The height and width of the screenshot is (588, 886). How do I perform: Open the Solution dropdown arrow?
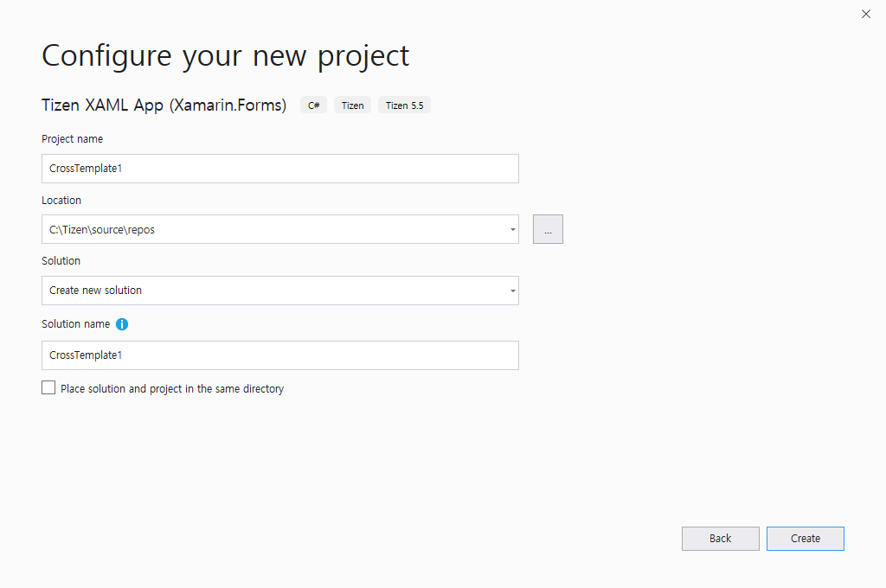[512, 291]
